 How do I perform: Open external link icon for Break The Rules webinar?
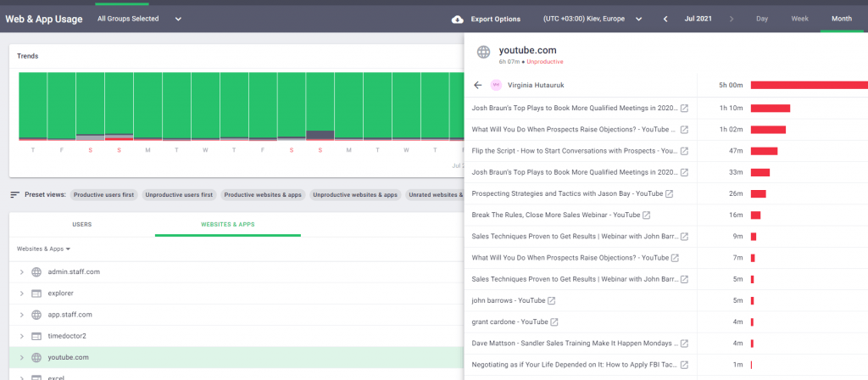pos(647,215)
